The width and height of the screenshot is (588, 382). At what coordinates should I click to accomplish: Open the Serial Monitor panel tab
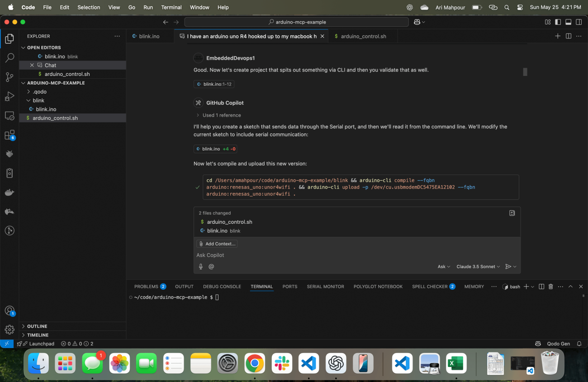pyautogui.click(x=325, y=287)
